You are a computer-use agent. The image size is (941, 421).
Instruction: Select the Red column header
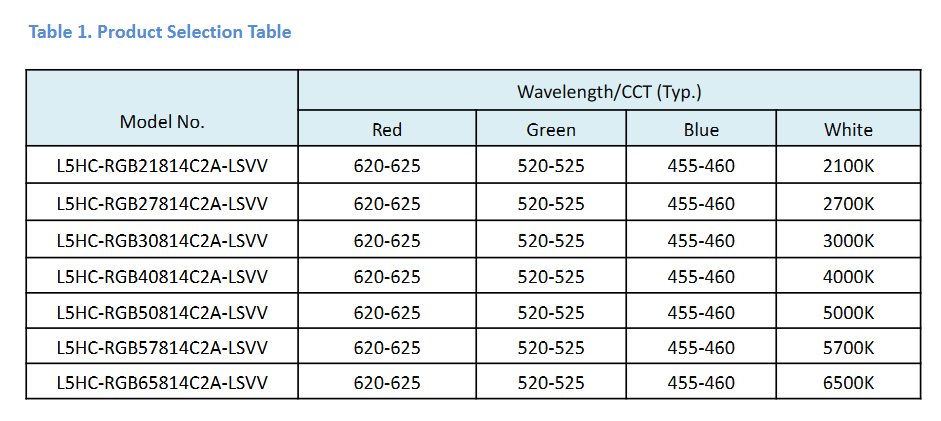tap(387, 130)
